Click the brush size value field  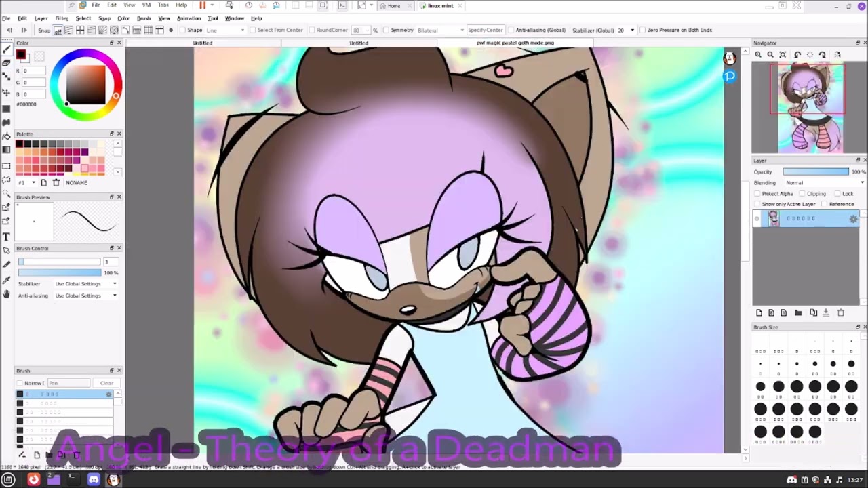click(x=111, y=262)
